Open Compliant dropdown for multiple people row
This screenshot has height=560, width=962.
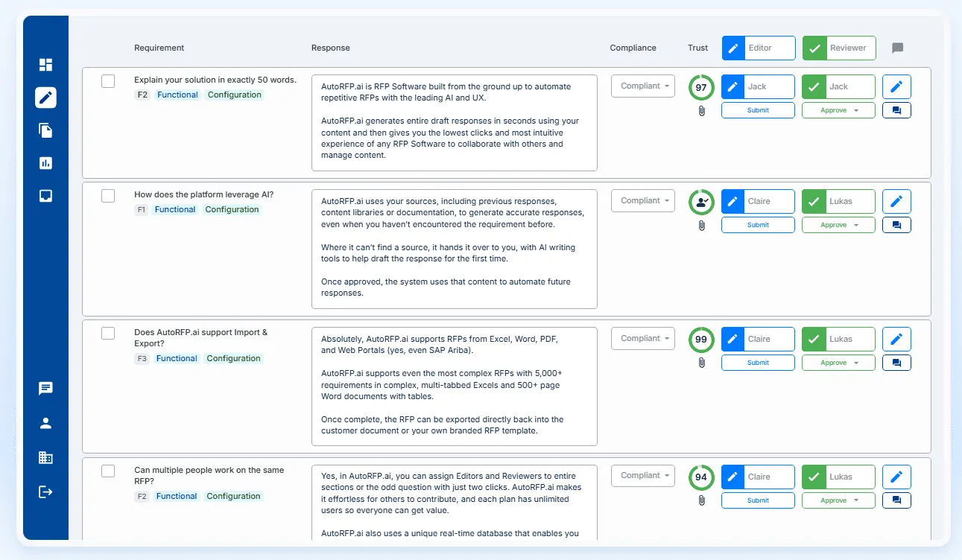pyautogui.click(x=643, y=476)
